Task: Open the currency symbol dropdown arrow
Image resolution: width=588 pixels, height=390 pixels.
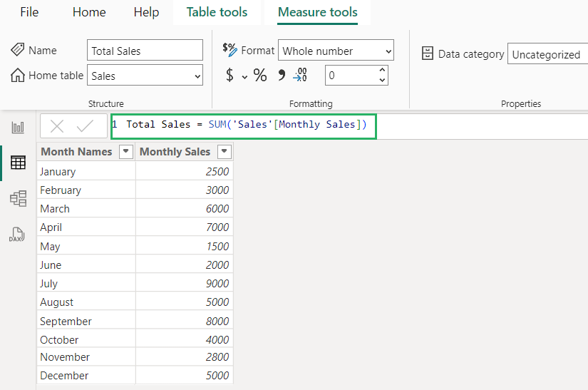Action: click(x=244, y=76)
